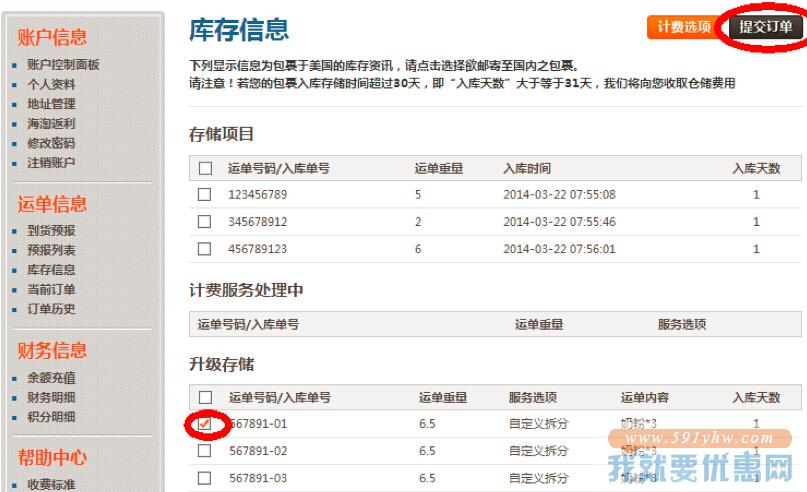Click 服务选项 header in 计费服务处理中 table
This screenshot has width=807, height=492.
point(682,324)
